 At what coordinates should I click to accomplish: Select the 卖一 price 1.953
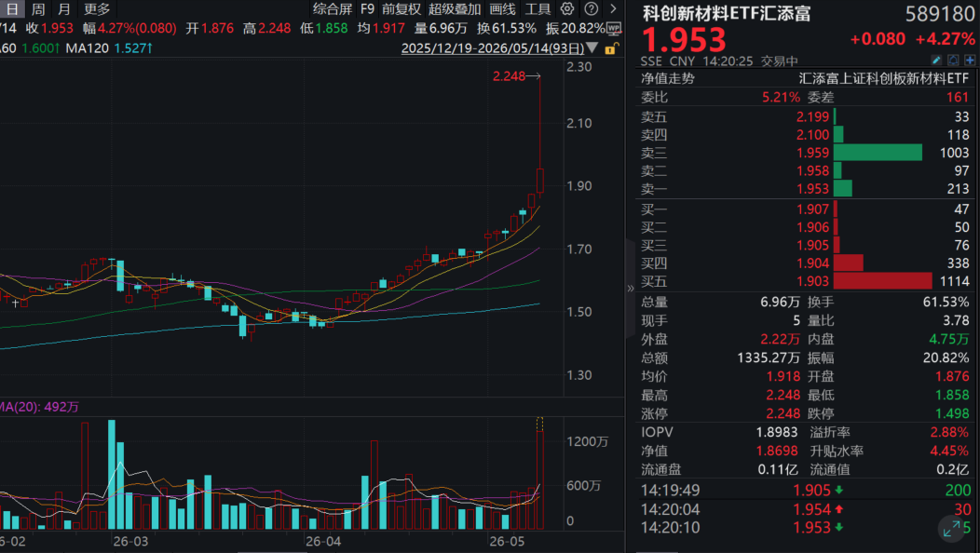(x=812, y=189)
